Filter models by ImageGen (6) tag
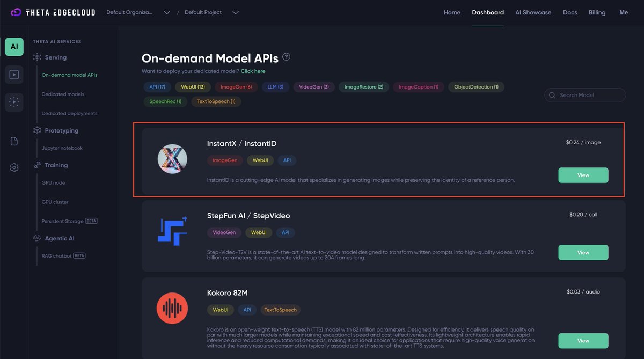This screenshot has width=644, height=359. [236, 87]
